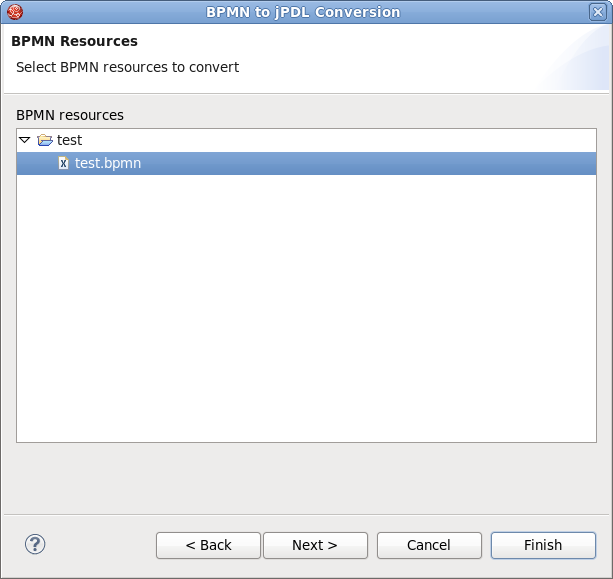The image size is (613, 579).
Task: Select the test.bpmn file row
Action: tap(306, 163)
